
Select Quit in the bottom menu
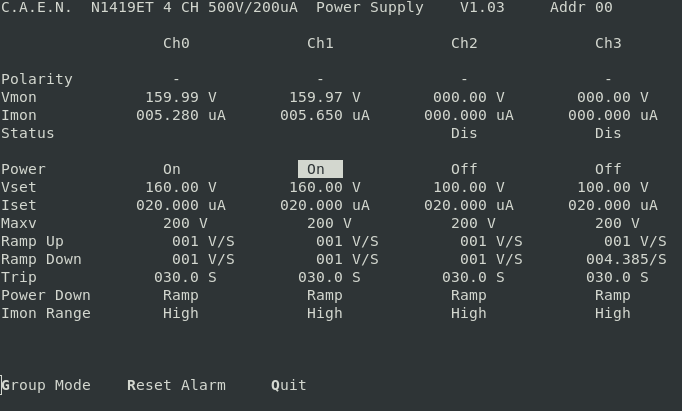tap(289, 385)
